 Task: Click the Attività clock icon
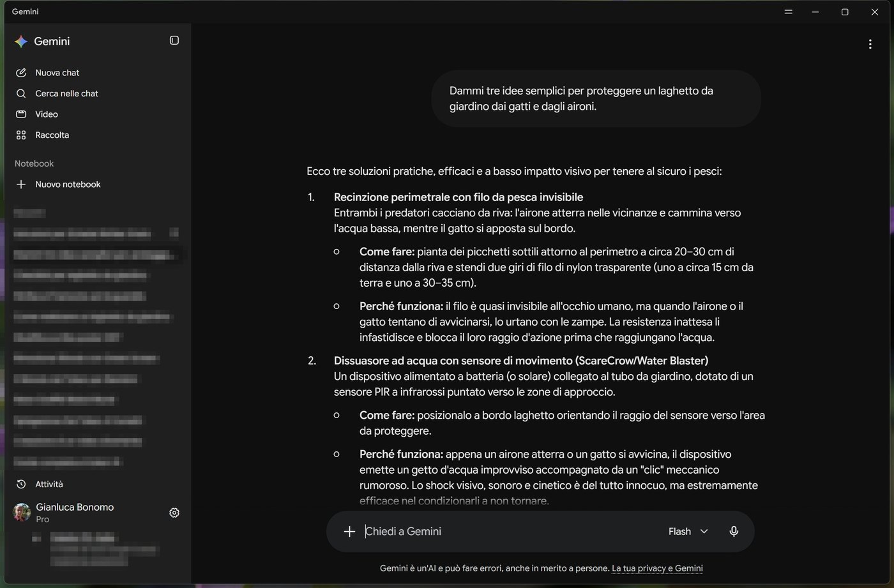pos(21,484)
